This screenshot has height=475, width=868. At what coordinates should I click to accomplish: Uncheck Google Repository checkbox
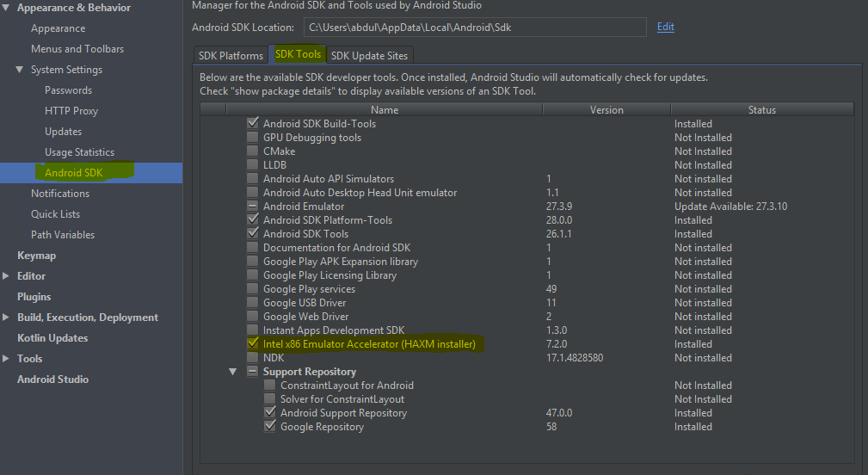[x=269, y=426]
